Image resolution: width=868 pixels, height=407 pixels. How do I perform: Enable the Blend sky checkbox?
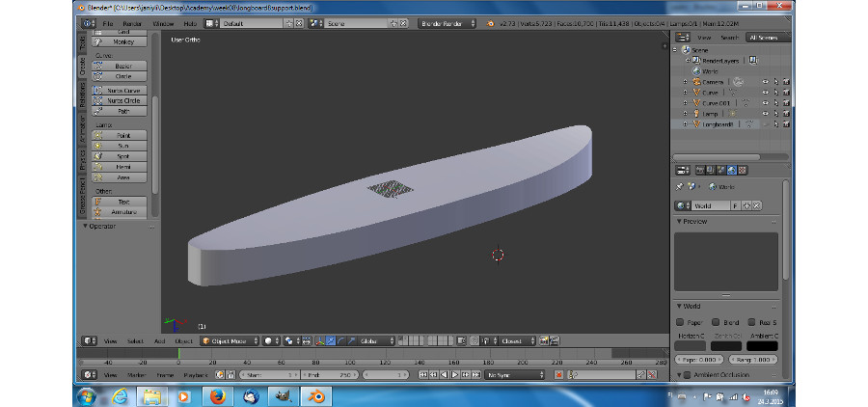[716, 322]
